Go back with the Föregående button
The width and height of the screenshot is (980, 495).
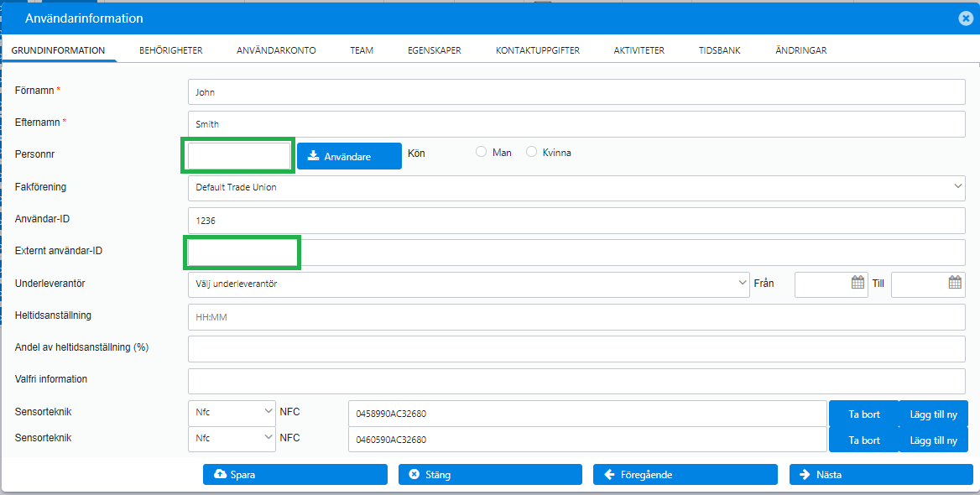[685, 474]
